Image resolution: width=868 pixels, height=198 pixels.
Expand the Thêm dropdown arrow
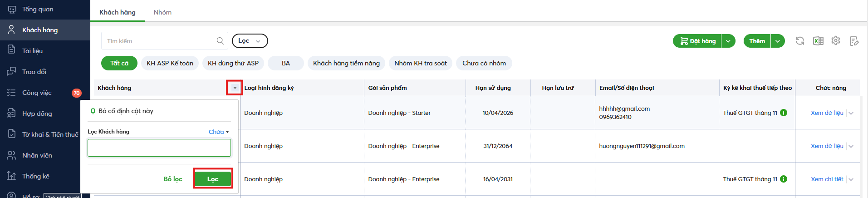pos(778,41)
